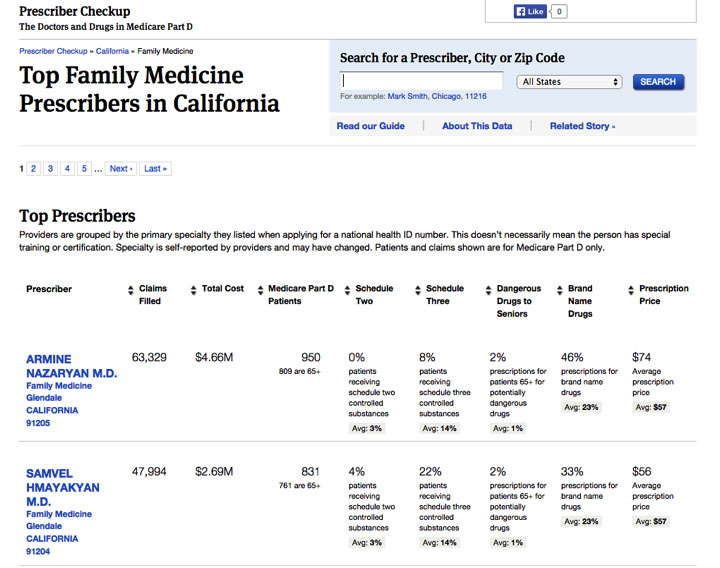Sort by Claims Filled arrows icon

click(x=131, y=290)
